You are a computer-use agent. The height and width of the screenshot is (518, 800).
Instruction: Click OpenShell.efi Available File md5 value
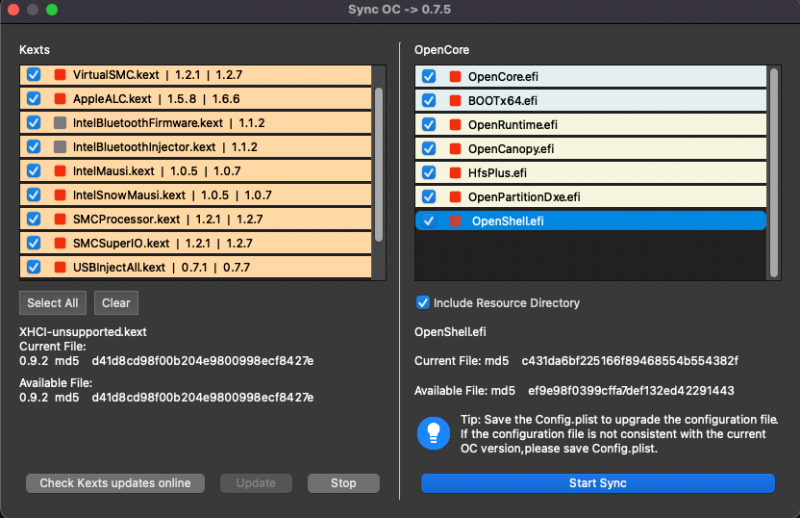click(x=631, y=390)
